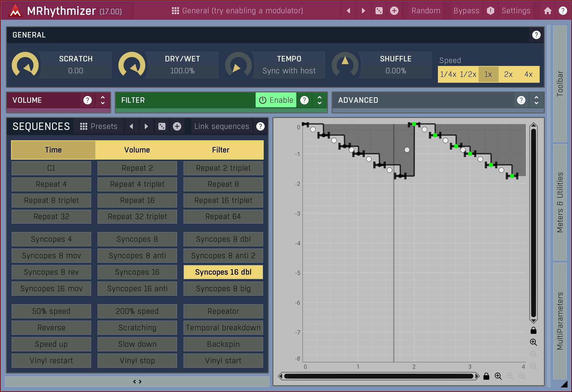Click the add preset plus icon in top bar

[x=394, y=11]
